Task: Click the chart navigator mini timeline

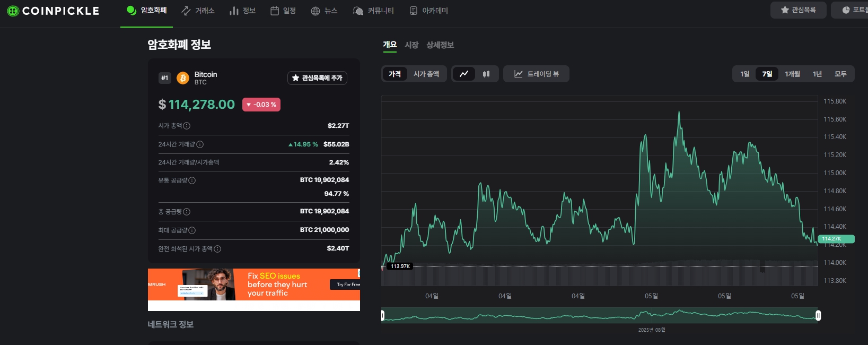Action: point(600,315)
